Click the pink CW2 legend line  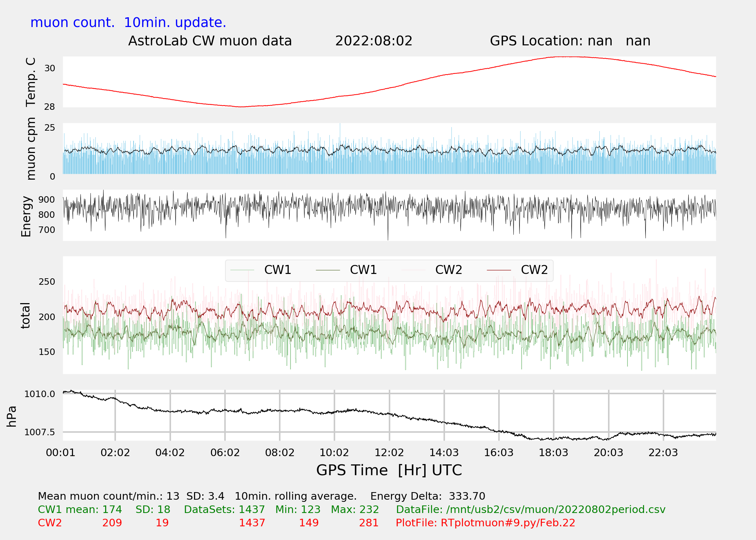point(413,270)
